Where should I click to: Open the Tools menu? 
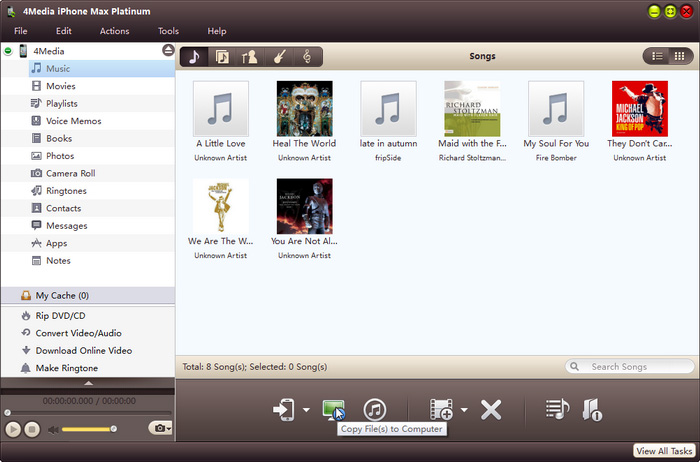168,31
